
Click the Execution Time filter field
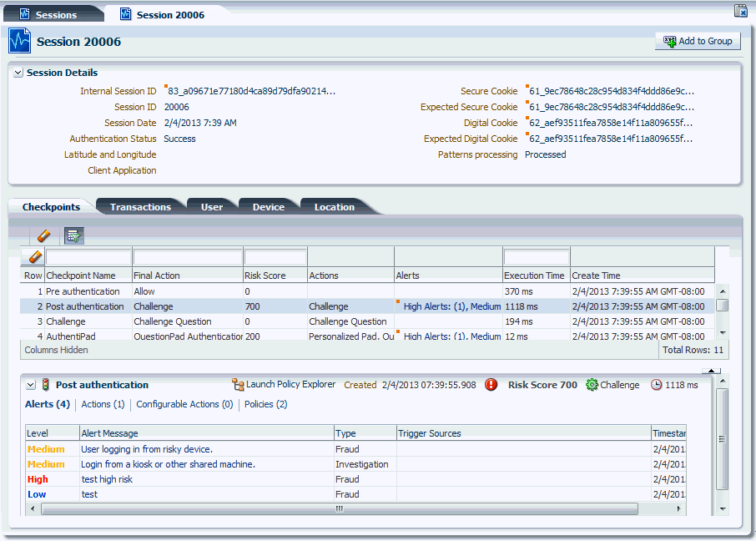point(537,257)
